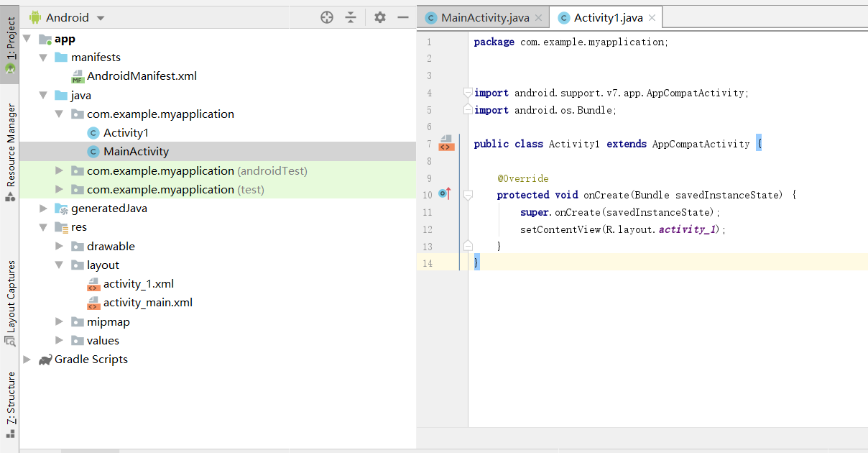Click the activity_1 layout reference in code
Screen dimensions: 868x453
tap(688, 229)
